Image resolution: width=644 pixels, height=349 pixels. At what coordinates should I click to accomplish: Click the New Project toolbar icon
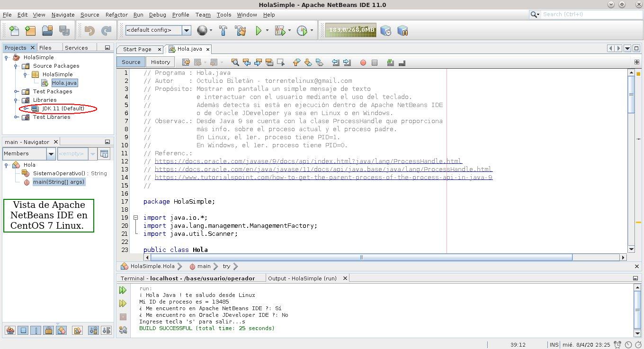tap(30, 31)
